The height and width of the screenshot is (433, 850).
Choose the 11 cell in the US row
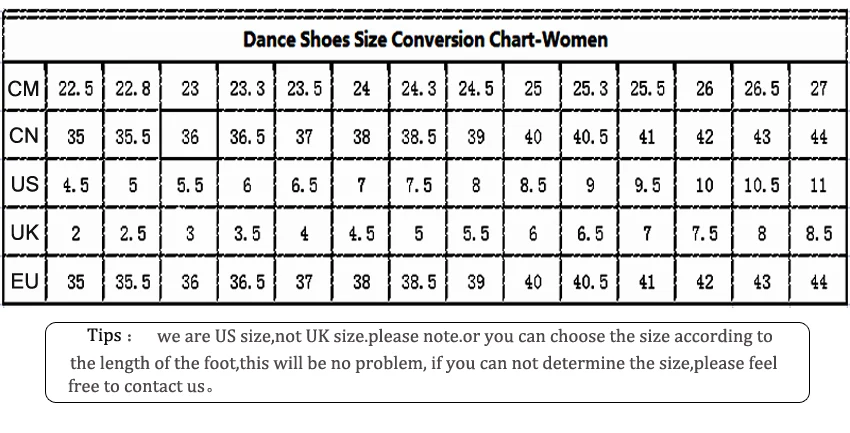coord(819,185)
